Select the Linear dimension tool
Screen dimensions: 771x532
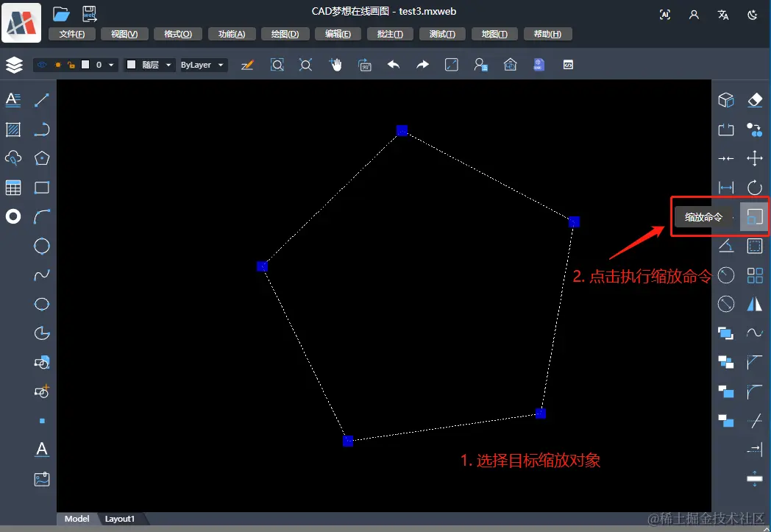726,188
